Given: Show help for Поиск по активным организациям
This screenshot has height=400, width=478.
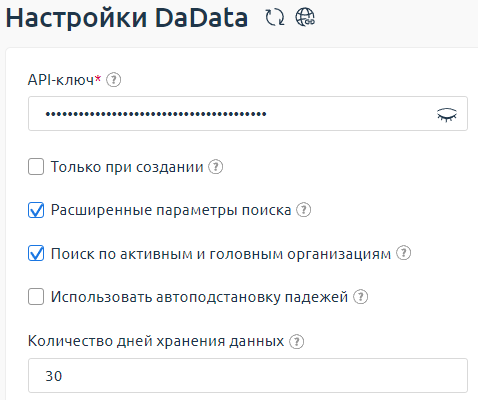Looking at the screenshot, I should tap(403, 253).
